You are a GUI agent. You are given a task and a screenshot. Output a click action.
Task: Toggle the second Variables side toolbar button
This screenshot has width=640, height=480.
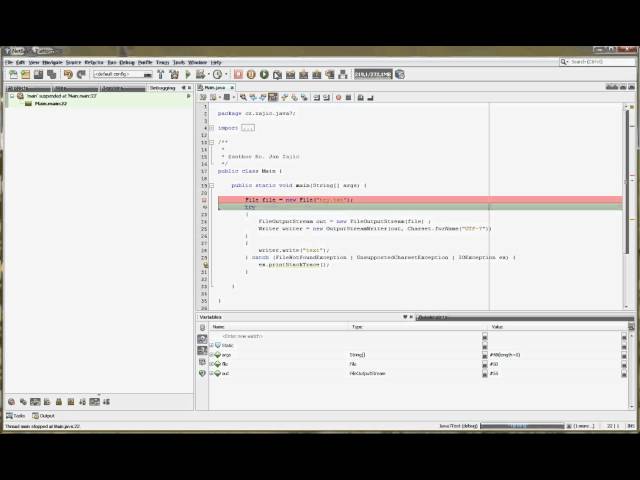(202, 339)
